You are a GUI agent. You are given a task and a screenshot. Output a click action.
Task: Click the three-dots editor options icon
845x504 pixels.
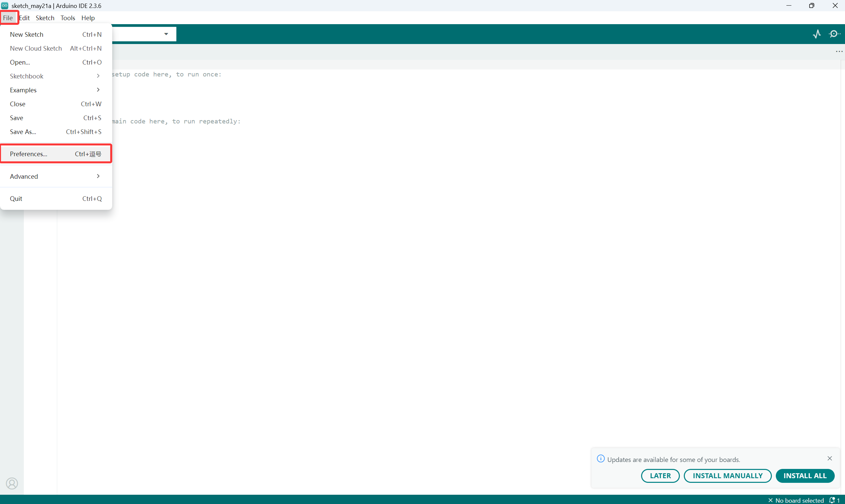coord(839,52)
